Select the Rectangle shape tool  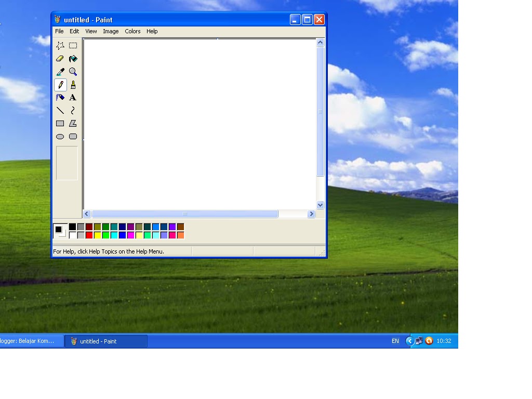point(60,124)
